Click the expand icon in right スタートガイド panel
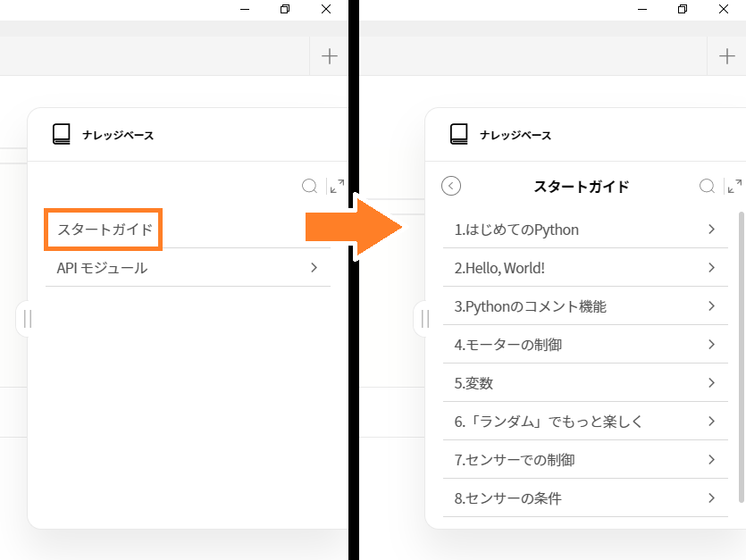 point(734,186)
